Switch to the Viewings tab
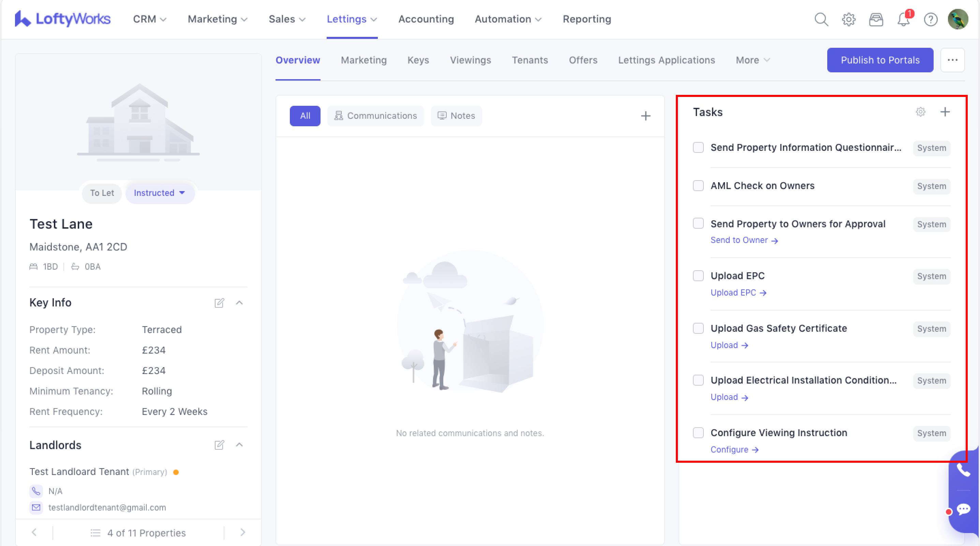Viewport: 980px width, 546px height. tap(470, 60)
